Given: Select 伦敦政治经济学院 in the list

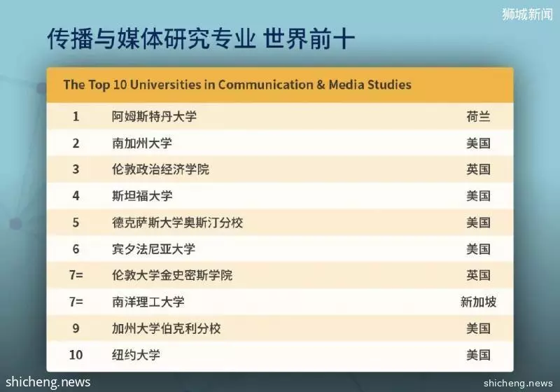Looking at the screenshot, I should click(x=160, y=169).
